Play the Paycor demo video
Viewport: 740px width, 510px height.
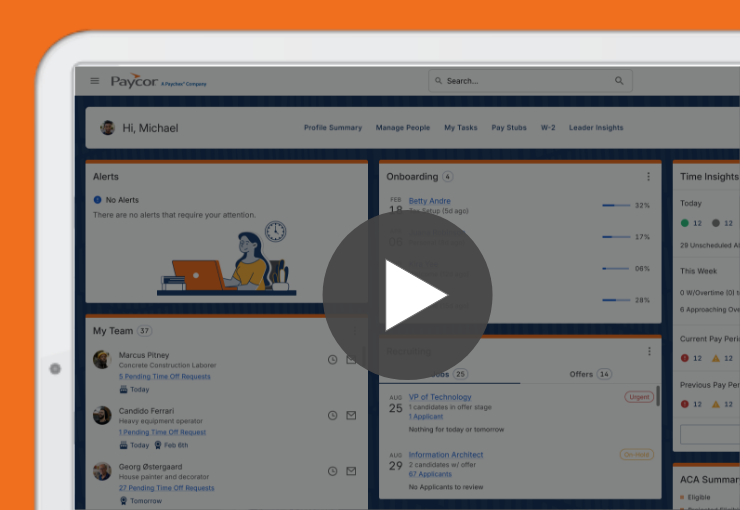407,295
